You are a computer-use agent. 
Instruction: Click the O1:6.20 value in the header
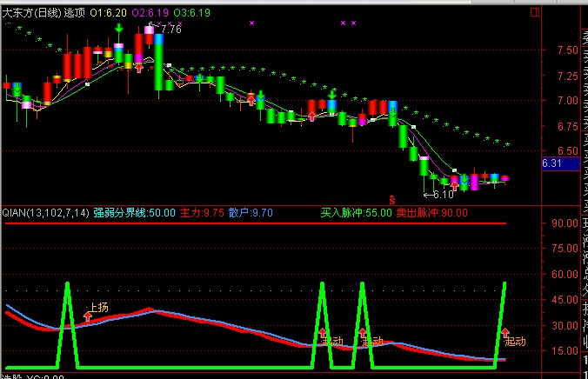coord(108,13)
